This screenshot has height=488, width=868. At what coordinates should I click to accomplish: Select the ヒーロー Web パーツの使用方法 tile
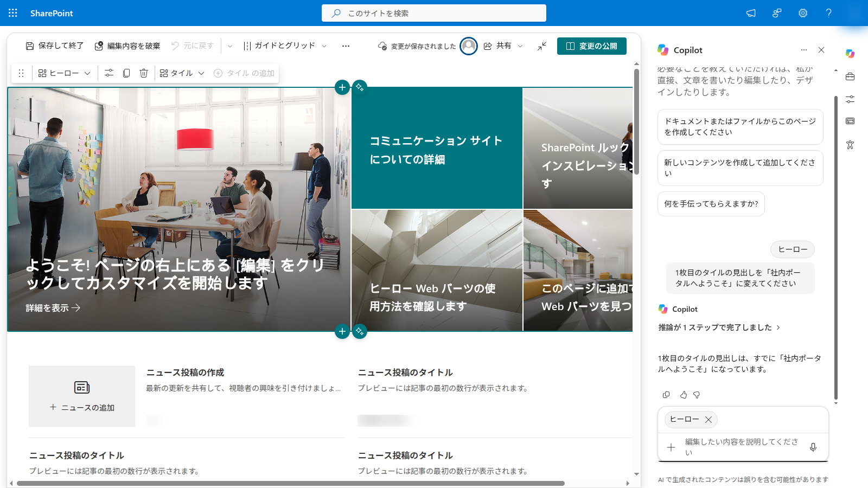click(437, 270)
